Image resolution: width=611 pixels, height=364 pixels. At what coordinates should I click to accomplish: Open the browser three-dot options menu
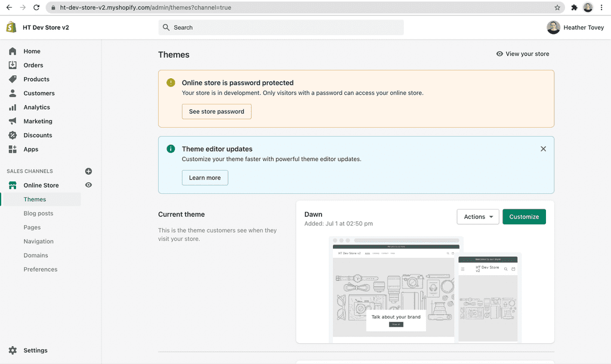coord(601,7)
